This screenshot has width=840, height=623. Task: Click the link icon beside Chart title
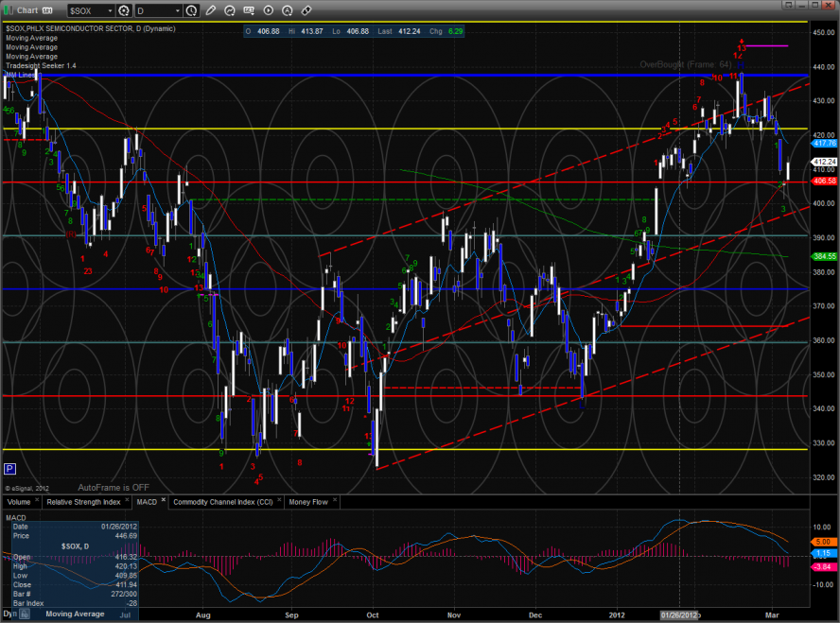pyautogui.click(x=45, y=9)
